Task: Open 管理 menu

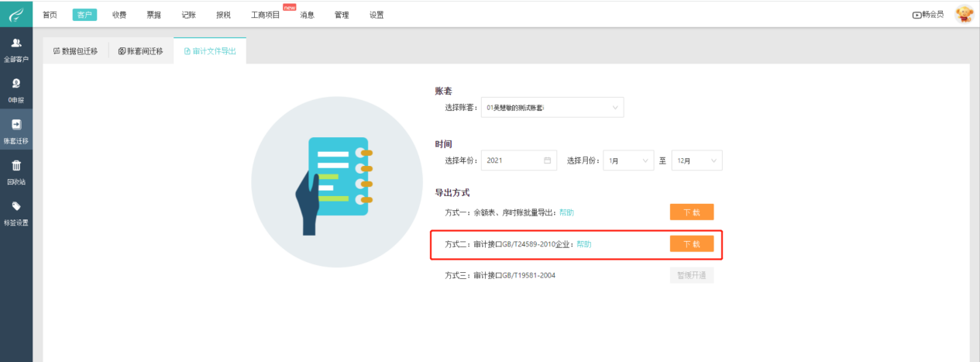Action: coord(342,15)
